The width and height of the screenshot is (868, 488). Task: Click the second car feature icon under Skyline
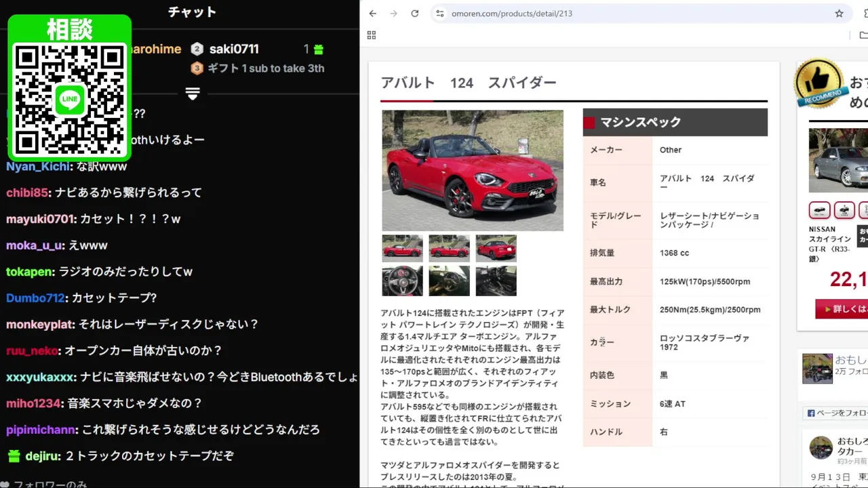point(844,210)
